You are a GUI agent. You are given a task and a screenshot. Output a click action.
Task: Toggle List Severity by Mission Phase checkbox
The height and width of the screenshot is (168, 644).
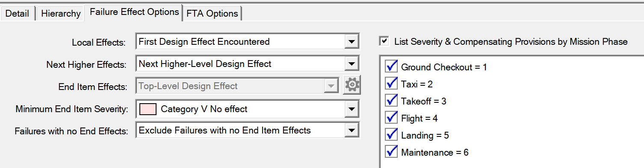click(x=384, y=41)
